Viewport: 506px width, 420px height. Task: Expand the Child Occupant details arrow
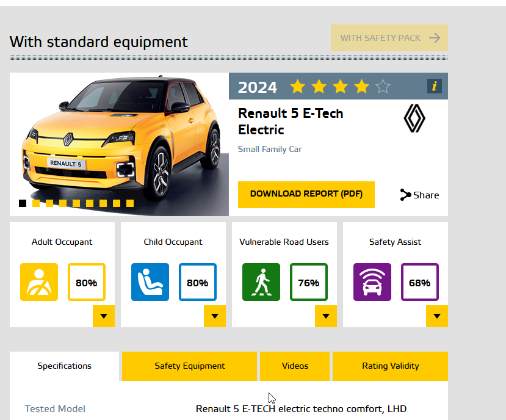pos(215,316)
